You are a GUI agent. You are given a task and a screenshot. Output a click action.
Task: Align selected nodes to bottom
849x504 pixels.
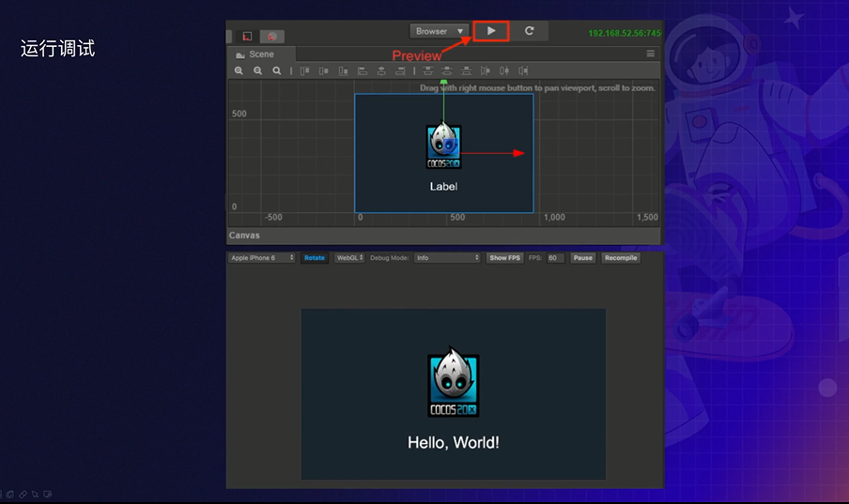[x=344, y=70]
